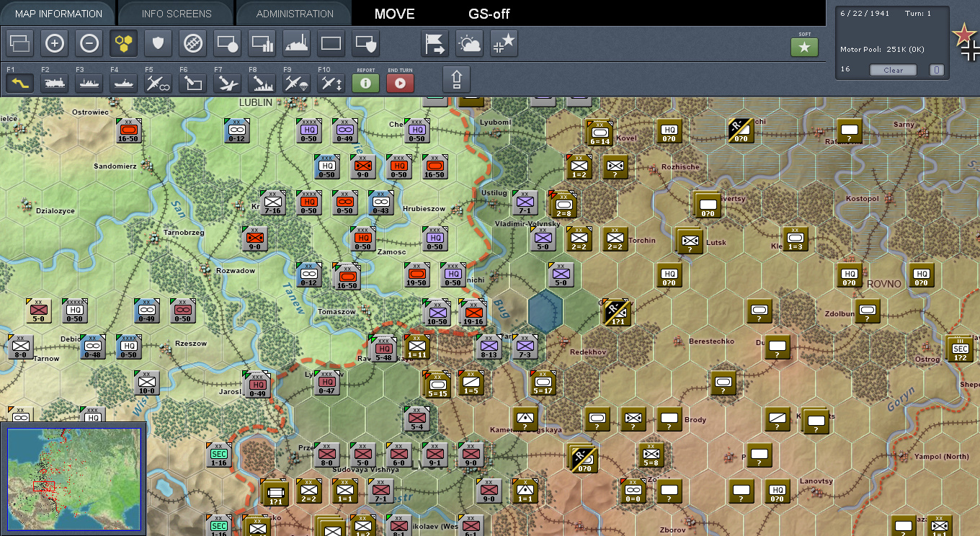Select the German 10-50 unit counter

click(x=436, y=313)
